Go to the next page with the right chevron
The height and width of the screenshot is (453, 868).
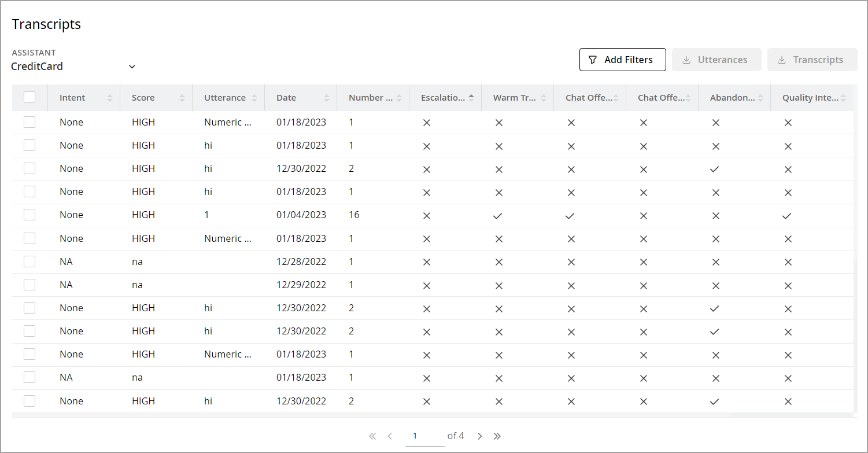coord(480,436)
